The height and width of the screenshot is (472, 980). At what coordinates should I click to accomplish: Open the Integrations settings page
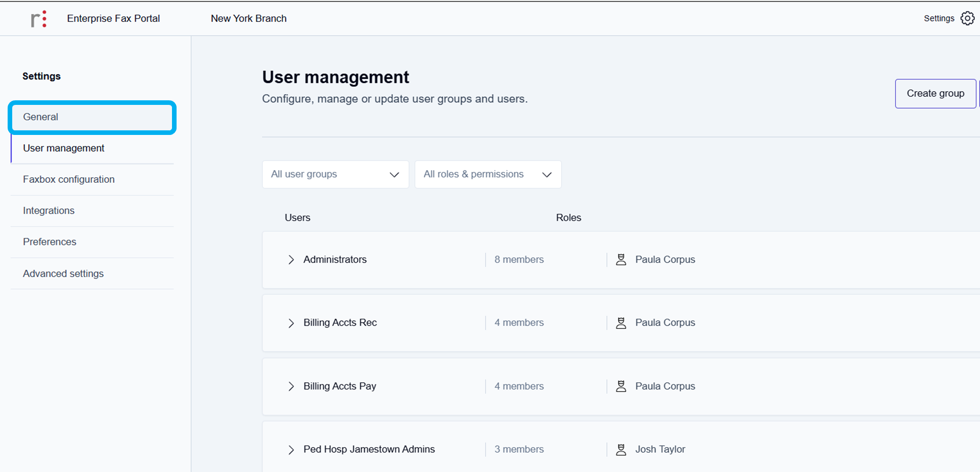click(49, 211)
